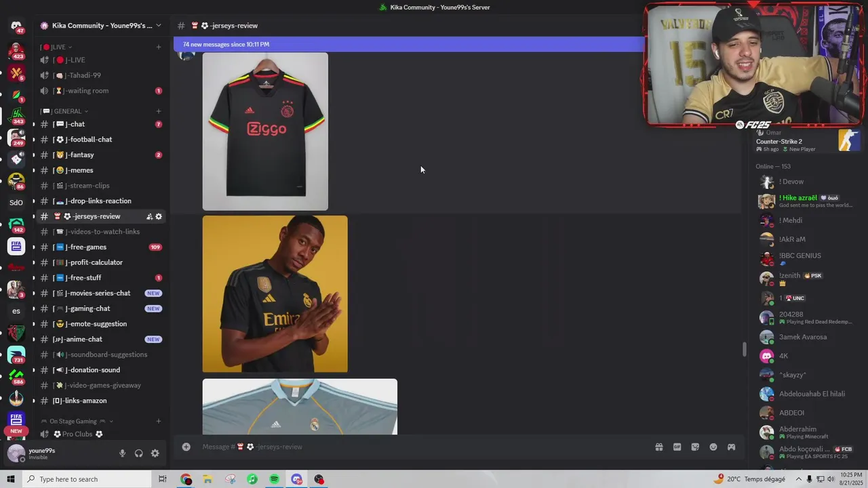Open Discord direct messages home icon
The width and height of the screenshot is (868, 488).
(16, 26)
